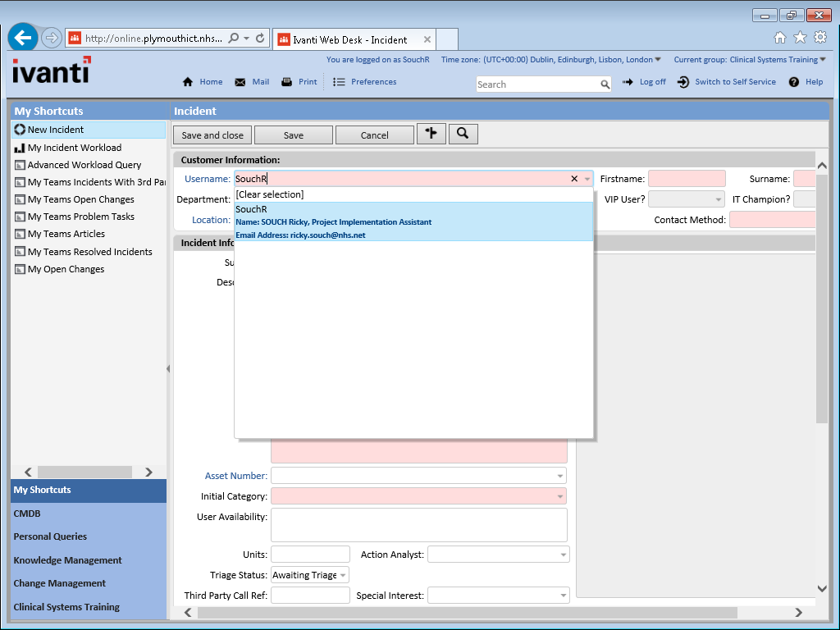Click the Ivanti logo

tap(52, 71)
